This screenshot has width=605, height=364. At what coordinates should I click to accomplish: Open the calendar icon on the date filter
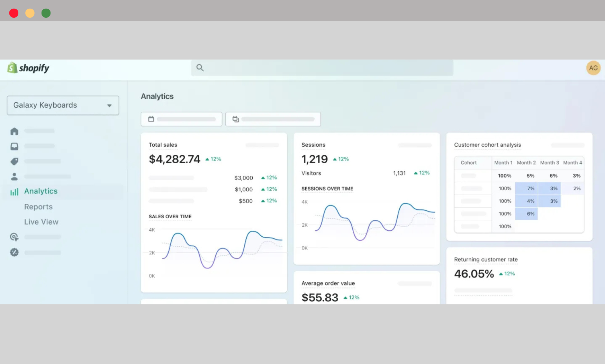pos(151,119)
